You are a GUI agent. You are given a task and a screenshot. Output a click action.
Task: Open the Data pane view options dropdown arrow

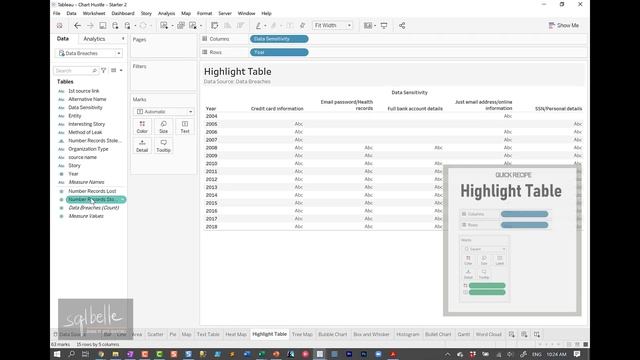click(x=121, y=71)
